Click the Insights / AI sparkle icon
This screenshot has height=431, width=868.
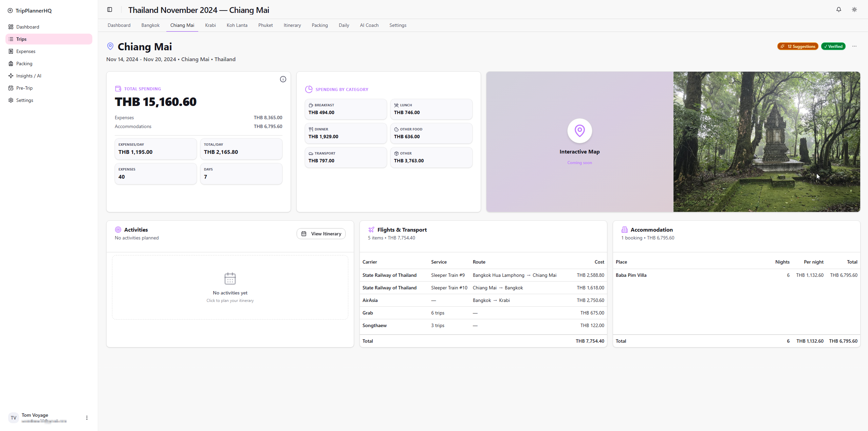click(11, 76)
